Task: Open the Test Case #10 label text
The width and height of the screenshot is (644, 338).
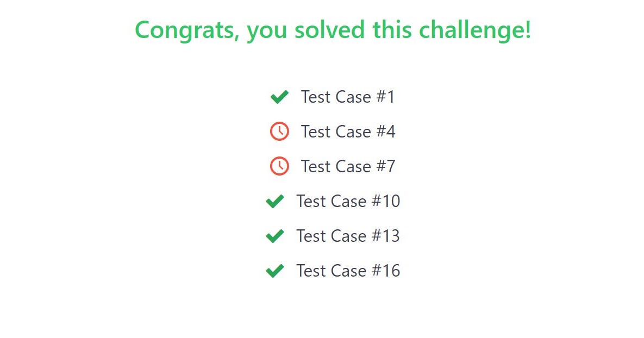Action: coord(348,201)
